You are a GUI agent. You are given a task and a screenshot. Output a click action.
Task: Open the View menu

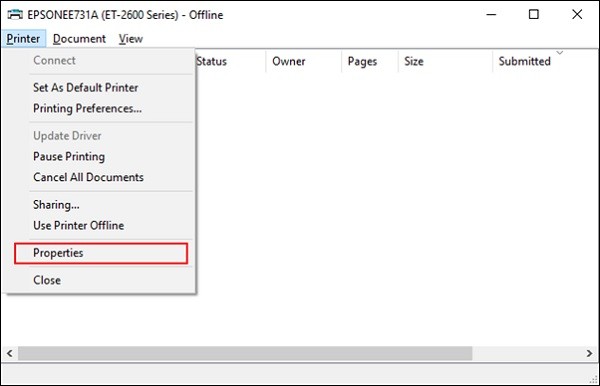[x=130, y=39]
